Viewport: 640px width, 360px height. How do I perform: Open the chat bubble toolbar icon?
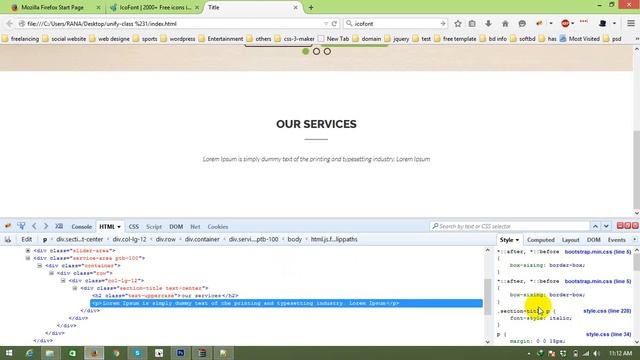point(522,24)
